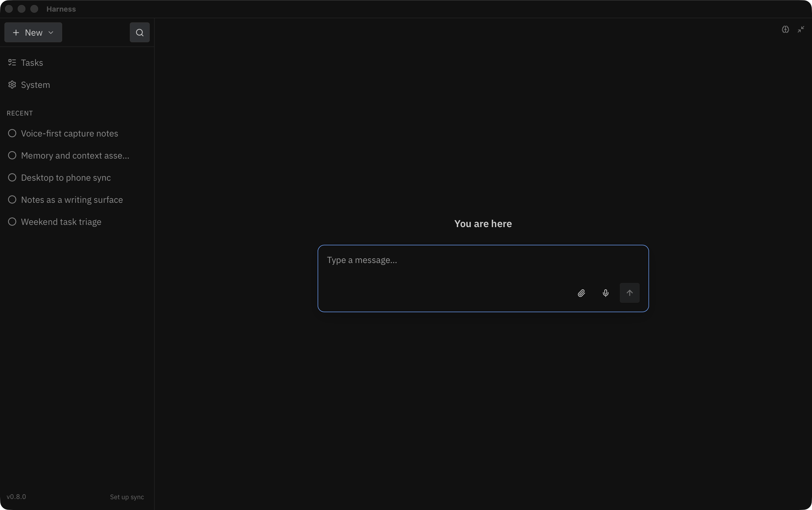Attach a file with the paperclip icon
Image resolution: width=812 pixels, height=510 pixels.
point(581,293)
